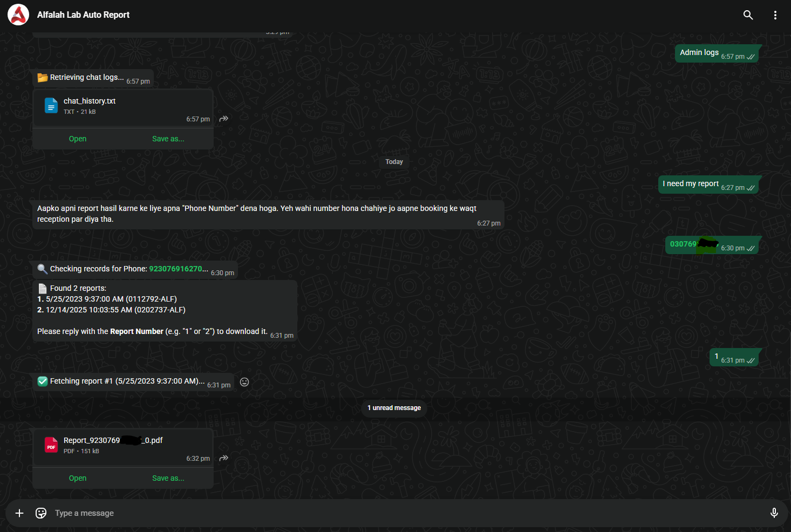791x532 pixels.
Task: Save the Report PDF with Save as
Action: [x=168, y=478]
